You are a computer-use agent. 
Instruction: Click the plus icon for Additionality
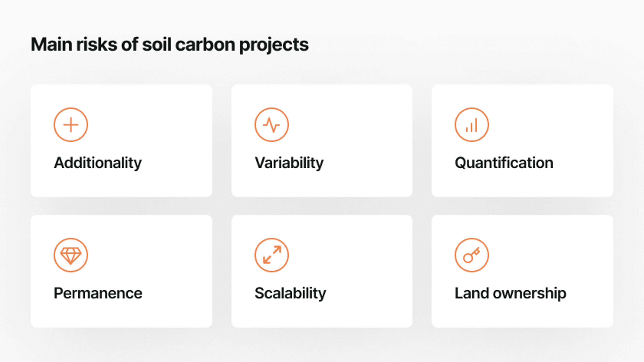coord(71,125)
